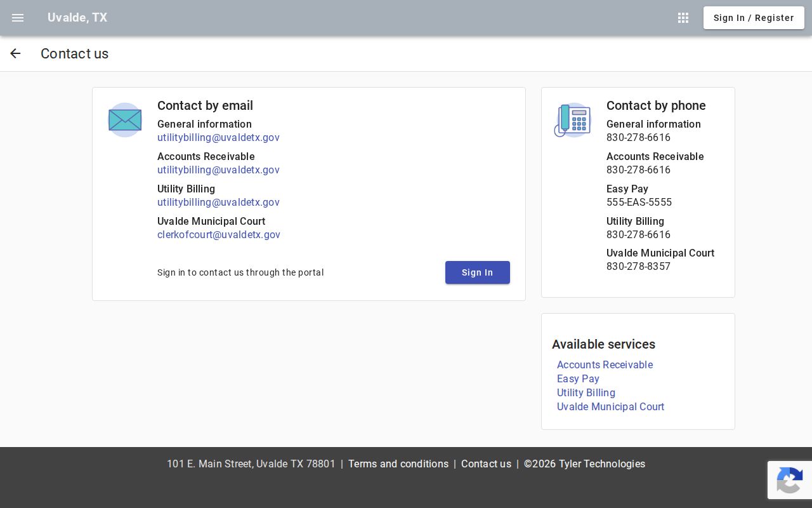Click the envelope email icon
The width and height of the screenshot is (812, 508).
(x=125, y=120)
